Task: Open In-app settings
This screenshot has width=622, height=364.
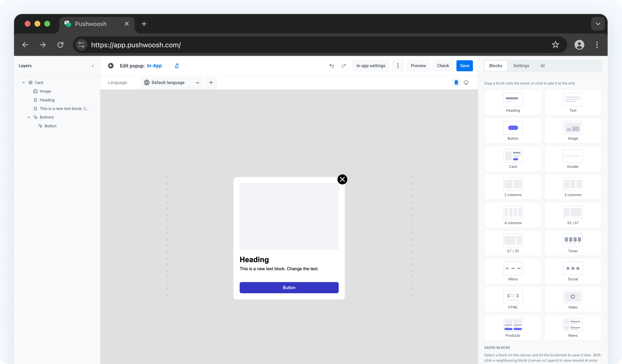Action: click(371, 66)
